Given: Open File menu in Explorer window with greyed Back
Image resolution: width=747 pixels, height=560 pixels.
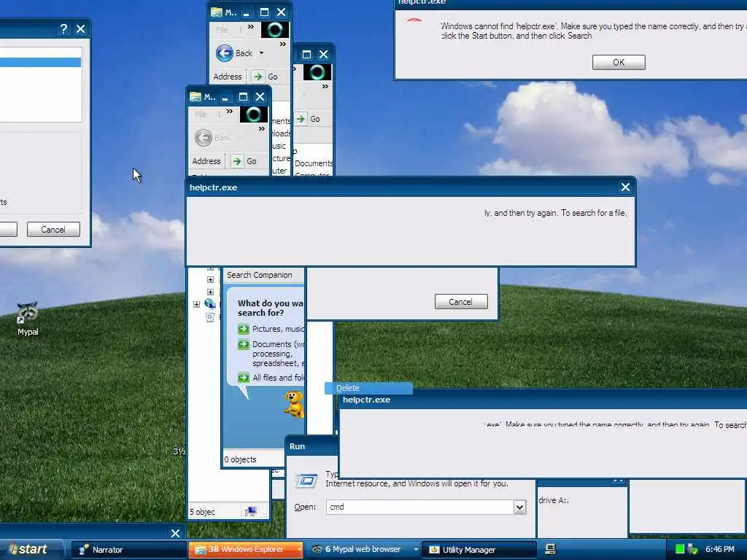Looking at the screenshot, I should (201, 114).
